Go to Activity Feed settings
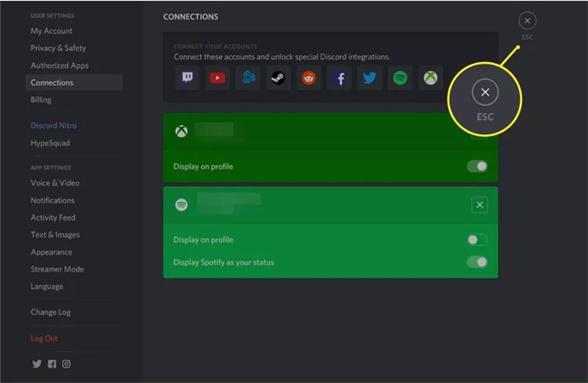Screen dimensions: 588x383 click(74, 218)
